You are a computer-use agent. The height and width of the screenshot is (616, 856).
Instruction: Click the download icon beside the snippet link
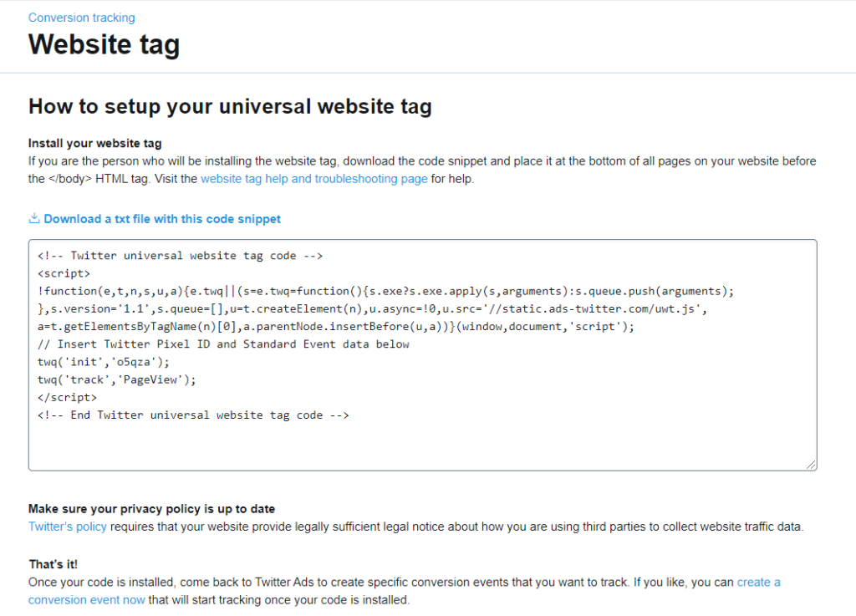[34, 219]
